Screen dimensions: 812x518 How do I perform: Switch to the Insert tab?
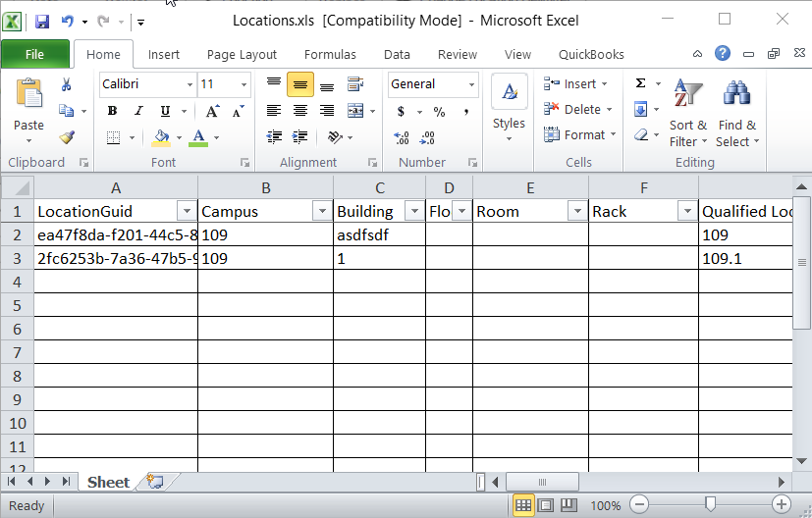(164, 54)
